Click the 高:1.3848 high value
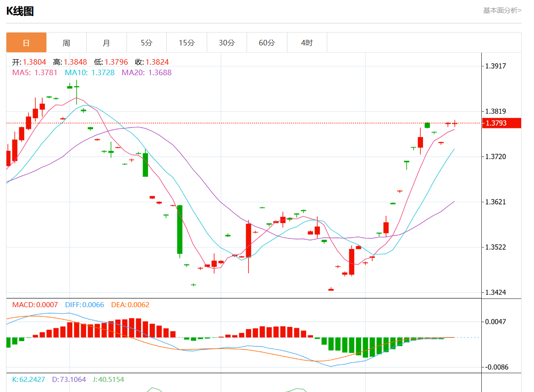The image size is (534, 392). pos(70,62)
